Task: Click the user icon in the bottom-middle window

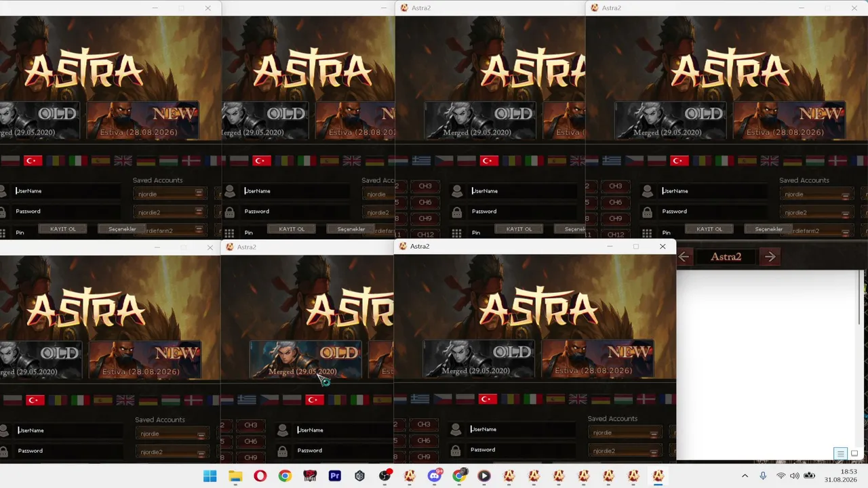Action: pyautogui.click(x=283, y=430)
